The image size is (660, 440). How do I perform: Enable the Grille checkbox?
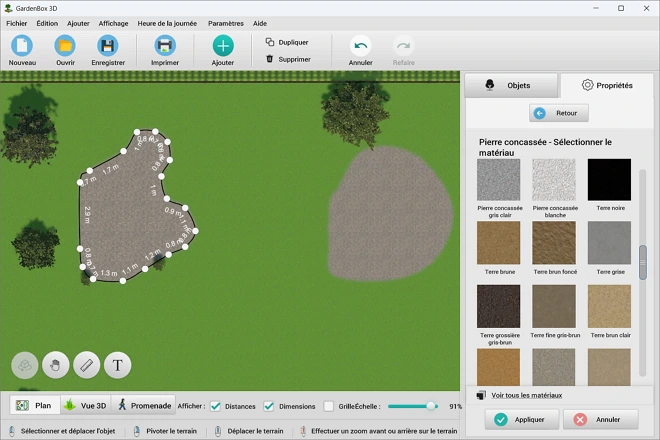coord(328,406)
